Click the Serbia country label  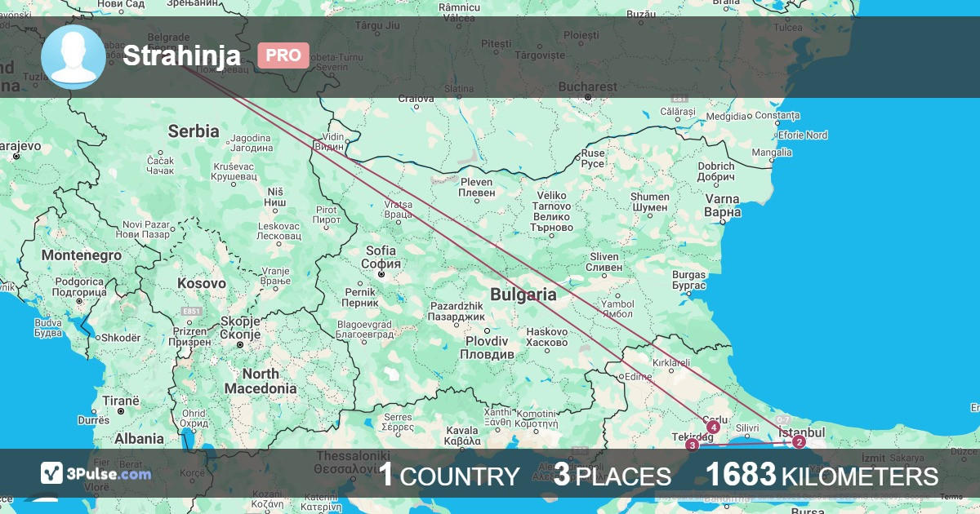[x=194, y=131]
